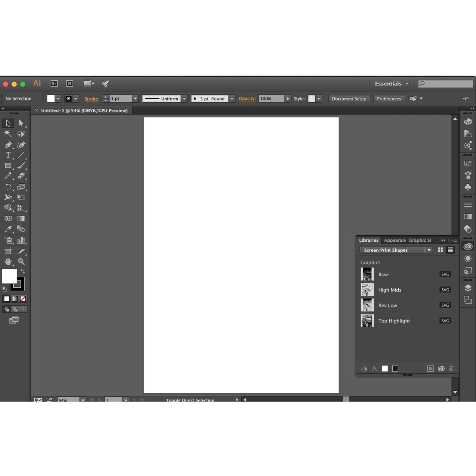Enable Draw Behind mode

(15, 309)
